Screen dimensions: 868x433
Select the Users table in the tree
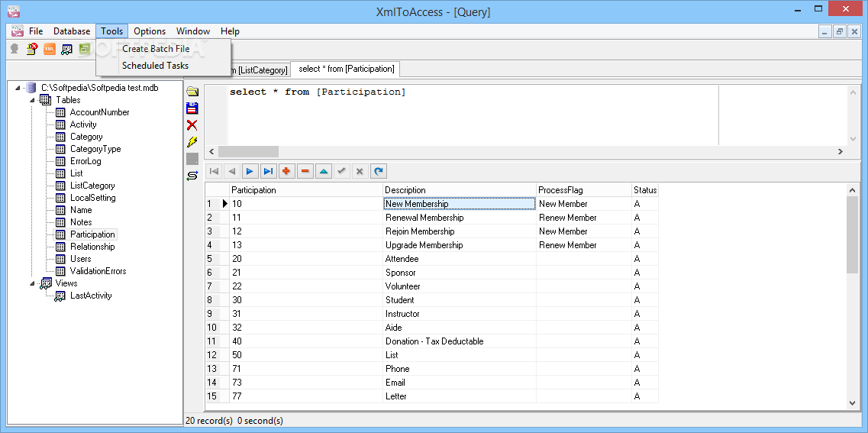(x=80, y=259)
